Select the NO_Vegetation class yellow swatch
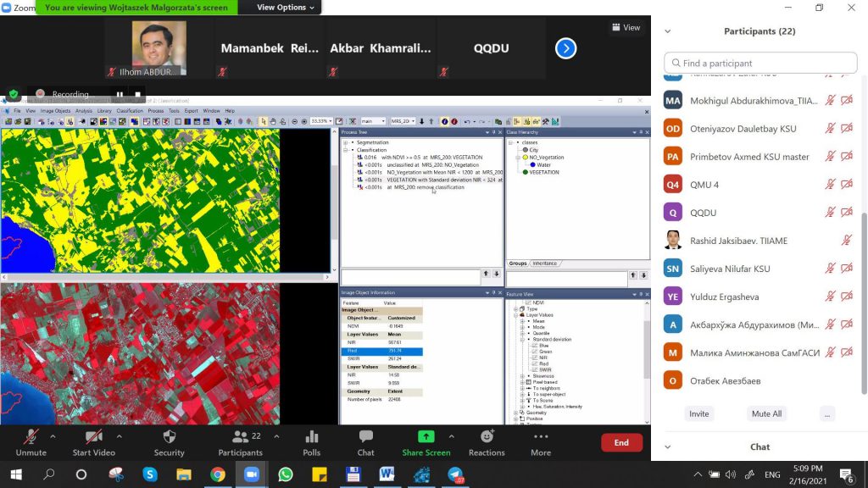The width and height of the screenshot is (868, 488). coord(526,157)
